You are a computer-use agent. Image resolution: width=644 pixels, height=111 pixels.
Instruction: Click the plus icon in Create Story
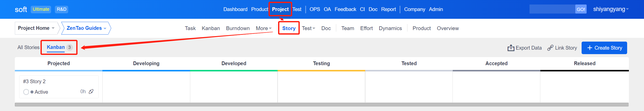(590, 48)
